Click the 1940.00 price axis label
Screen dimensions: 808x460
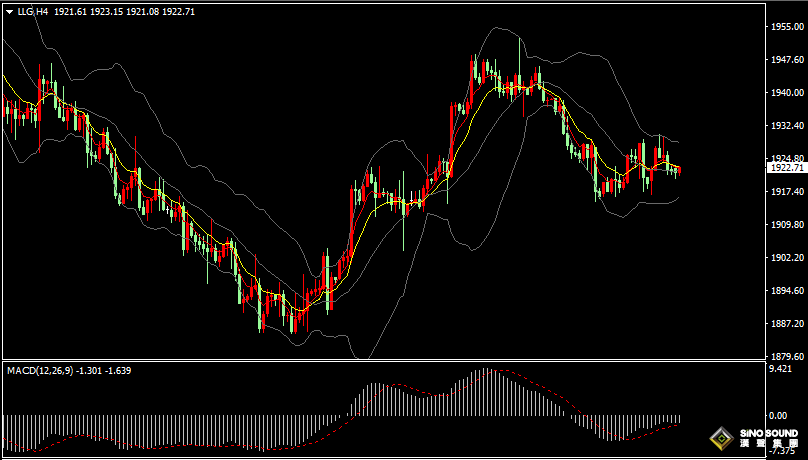point(785,93)
